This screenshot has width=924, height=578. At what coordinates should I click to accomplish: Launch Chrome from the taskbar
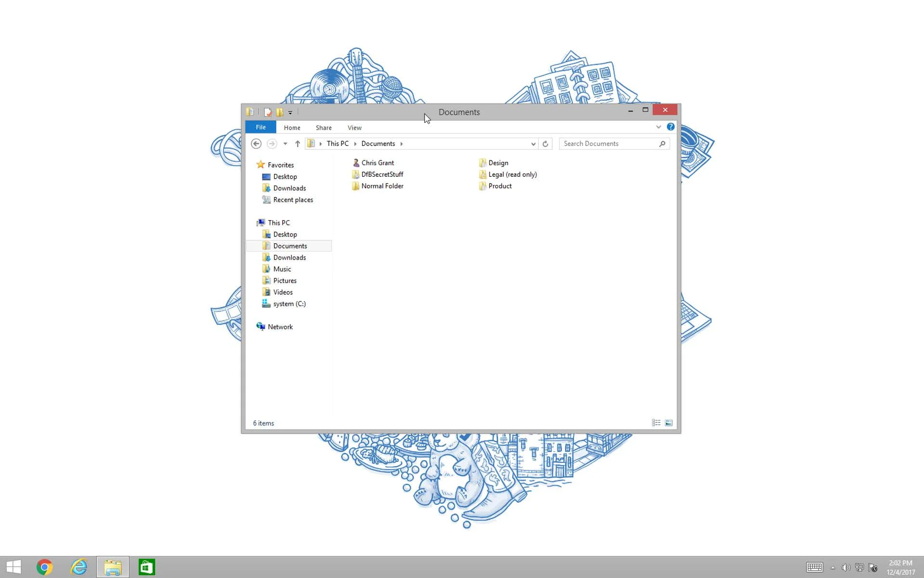pos(44,567)
